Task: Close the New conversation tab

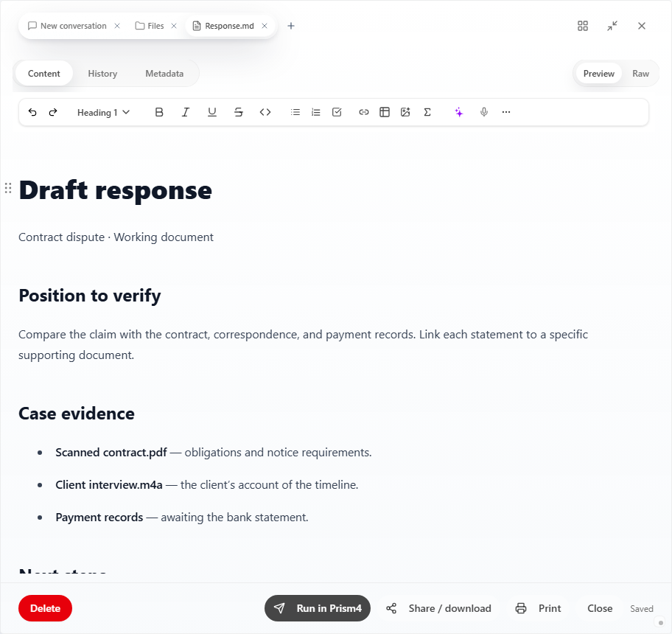Action: (117, 26)
